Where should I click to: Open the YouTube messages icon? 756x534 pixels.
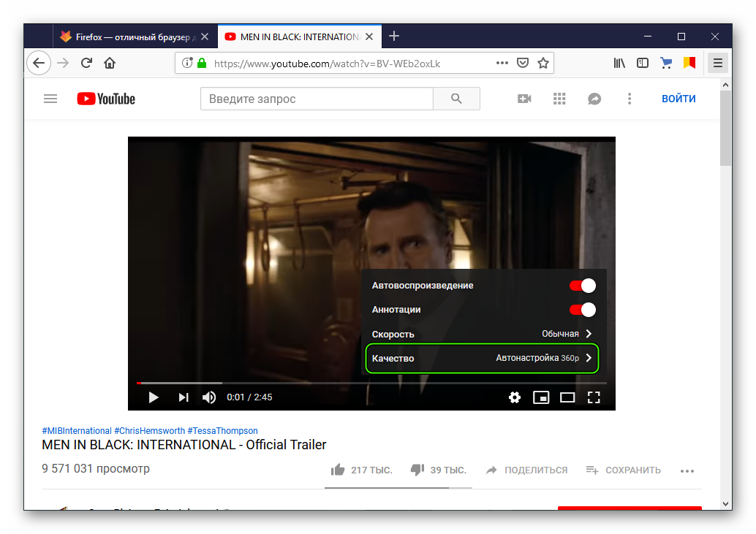pyautogui.click(x=594, y=99)
